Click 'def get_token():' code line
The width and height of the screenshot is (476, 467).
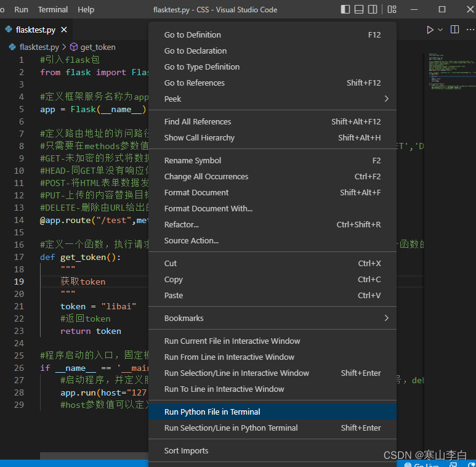[81, 257]
